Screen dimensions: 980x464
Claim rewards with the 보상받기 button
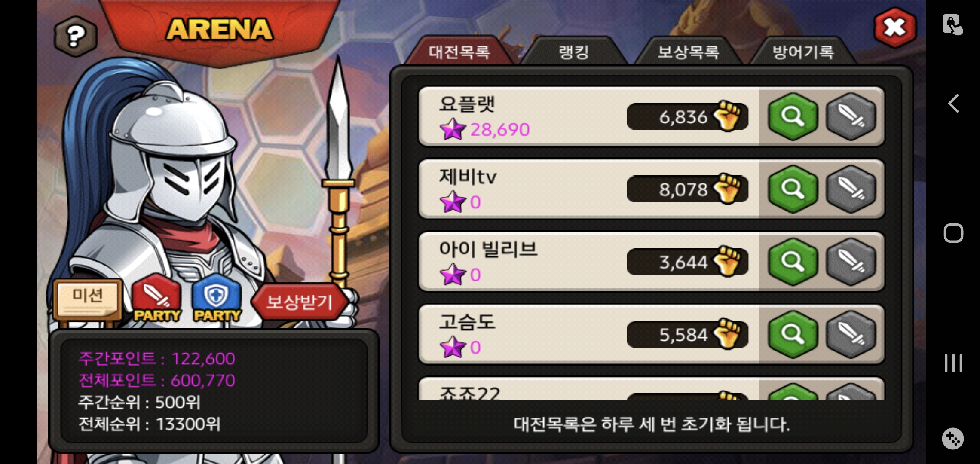click(x=300, y=302)
